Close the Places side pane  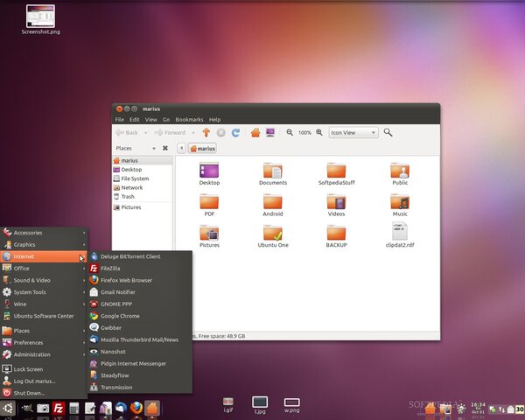point(165,148)
